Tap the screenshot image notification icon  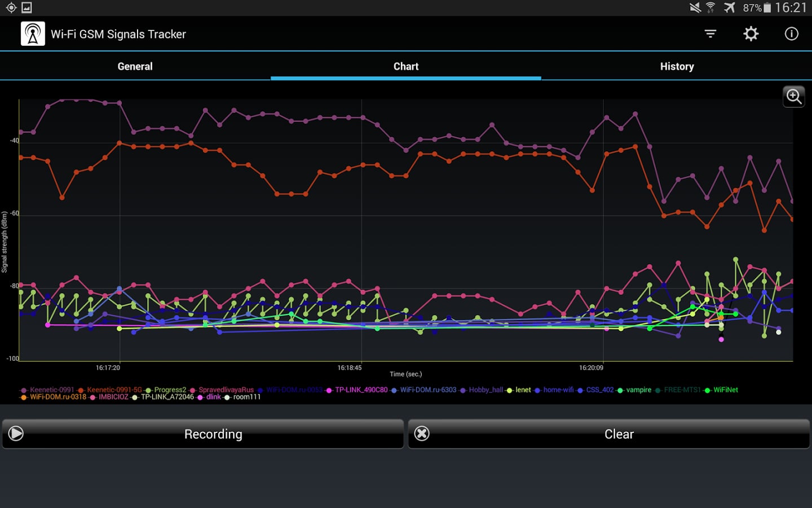pyautogui.click(x=27, y=8)
